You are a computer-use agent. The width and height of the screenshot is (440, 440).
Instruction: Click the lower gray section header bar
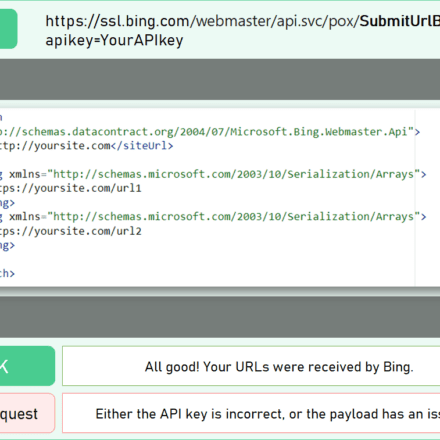pyautogui.click(x=220, y=317)
